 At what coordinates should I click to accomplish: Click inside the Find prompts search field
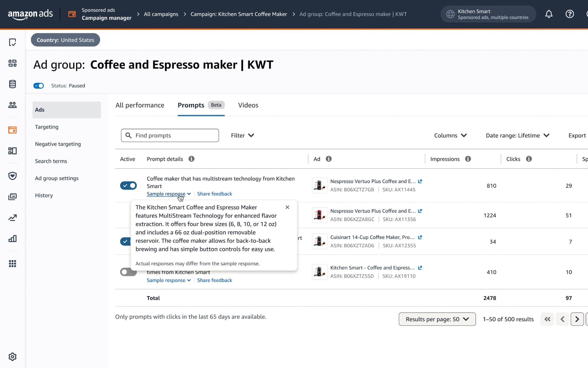coord(170,135)
